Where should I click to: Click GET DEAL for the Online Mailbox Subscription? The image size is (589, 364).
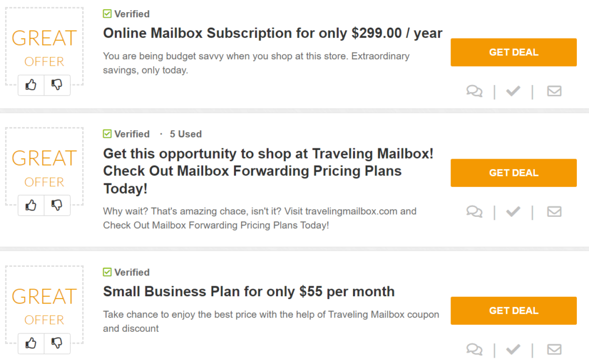(x=513, y=52)
